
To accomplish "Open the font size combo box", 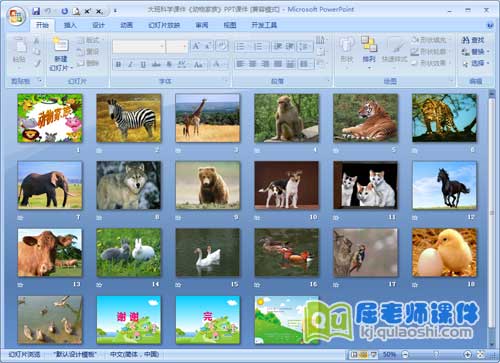I will coord(177,47).
